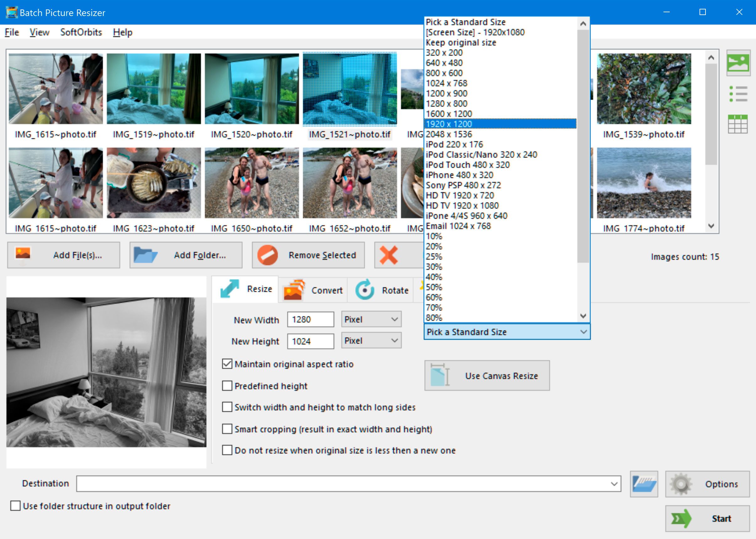Click the Add Files icon button
Screen dimensions: 756x539
coord(24,255)
